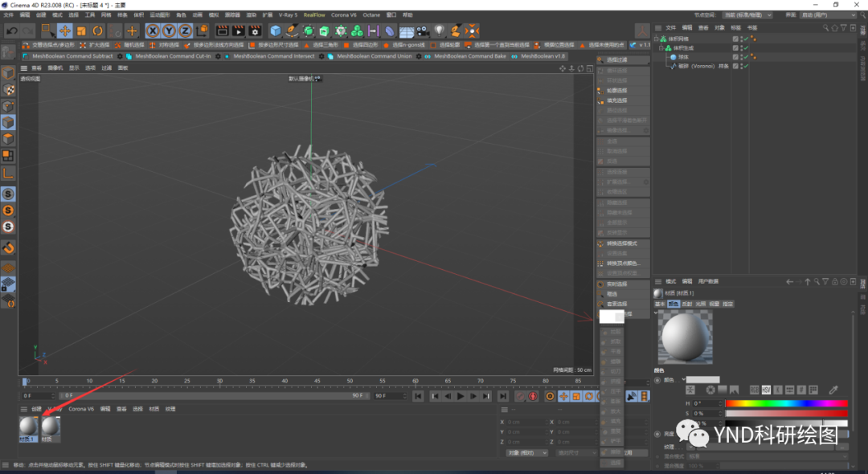Open the Octane menu in menu bar
Image resolution: width=868 pixels, height=474 pixels.
coord(371,15)
